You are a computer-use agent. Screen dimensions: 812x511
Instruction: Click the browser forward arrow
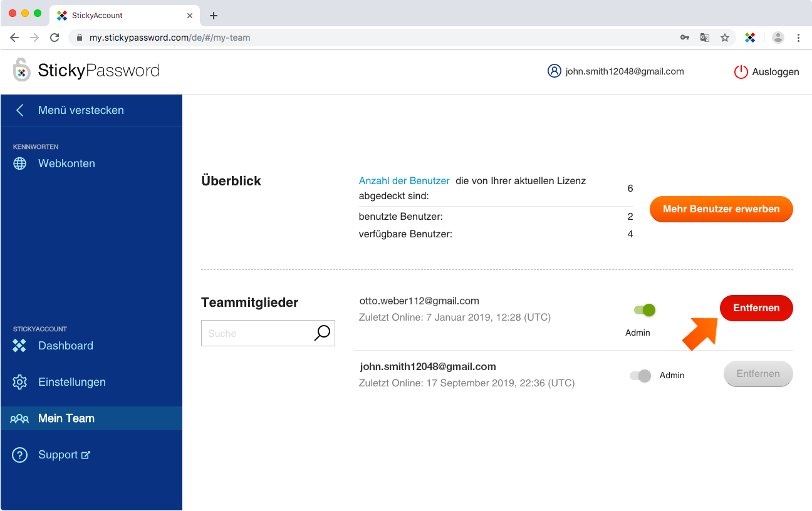[x=34, y=38]
